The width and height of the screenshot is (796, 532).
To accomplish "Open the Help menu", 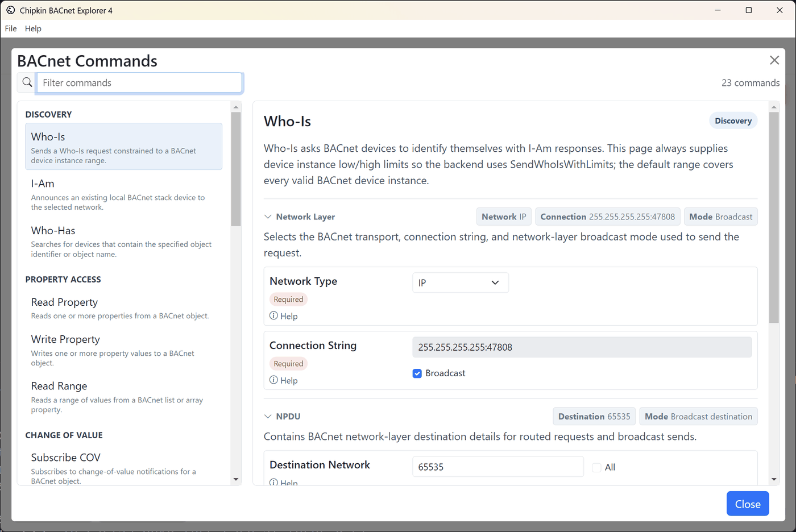I will [33, 28].
